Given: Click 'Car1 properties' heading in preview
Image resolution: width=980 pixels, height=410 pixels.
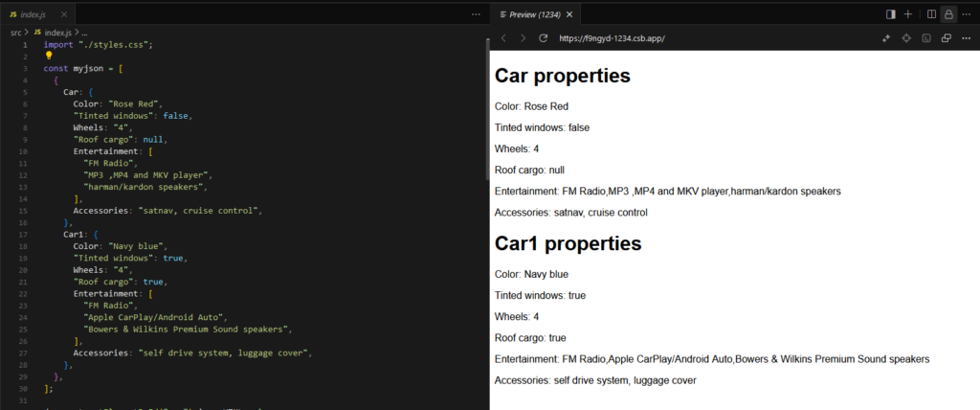Looking at the screenshot, I should (x=568, y=243).
